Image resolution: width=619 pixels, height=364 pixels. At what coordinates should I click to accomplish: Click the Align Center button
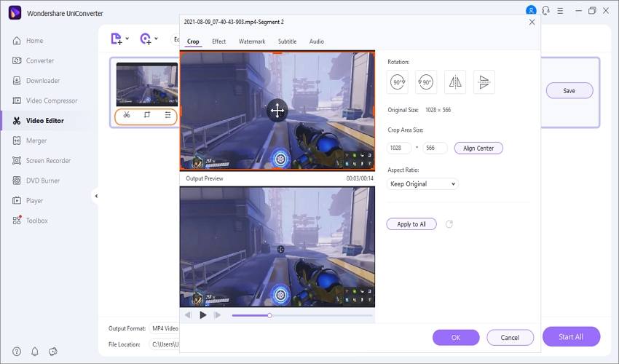point(478,148)
